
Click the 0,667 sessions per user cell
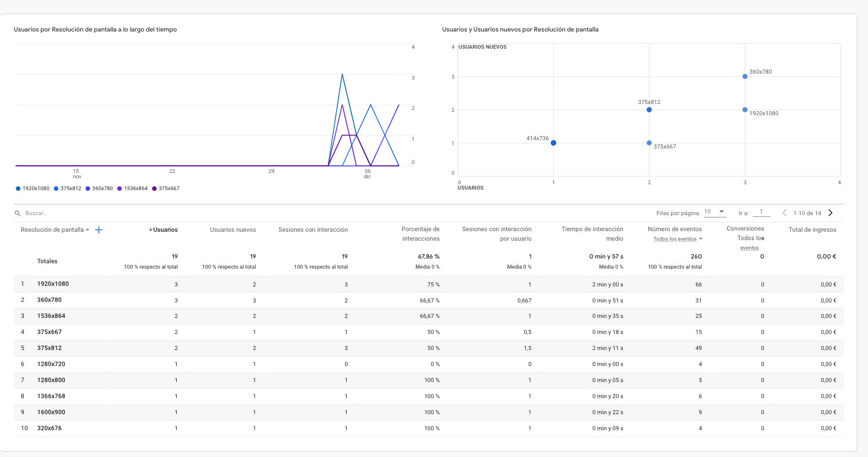(x=524, y=301)
